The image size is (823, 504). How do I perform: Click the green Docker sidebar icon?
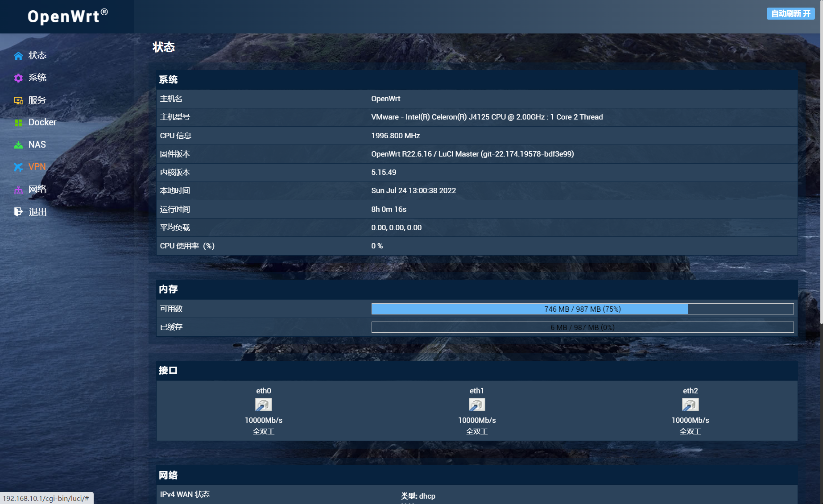tap(18, 123)
